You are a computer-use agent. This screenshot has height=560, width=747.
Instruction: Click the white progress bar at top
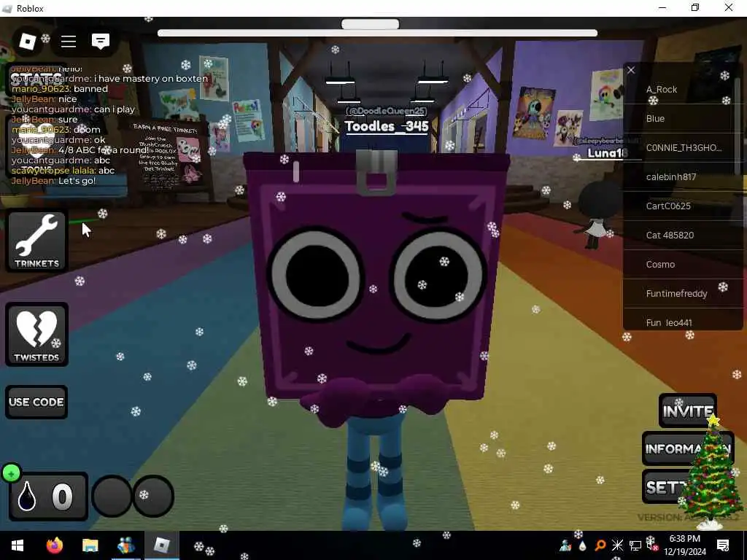coord(377,33)
